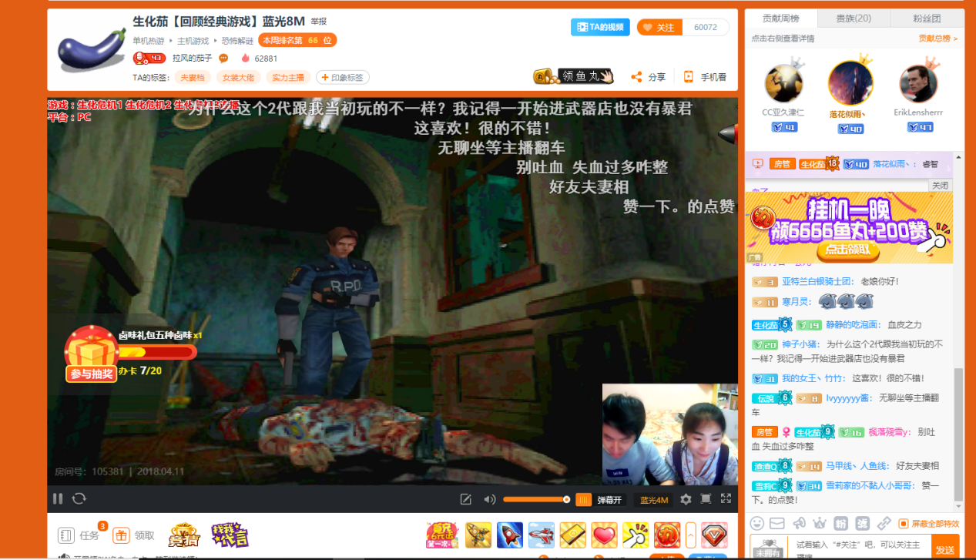Send the red heart gift
Screen dimensions: 976x560
[x=604, y=535]
